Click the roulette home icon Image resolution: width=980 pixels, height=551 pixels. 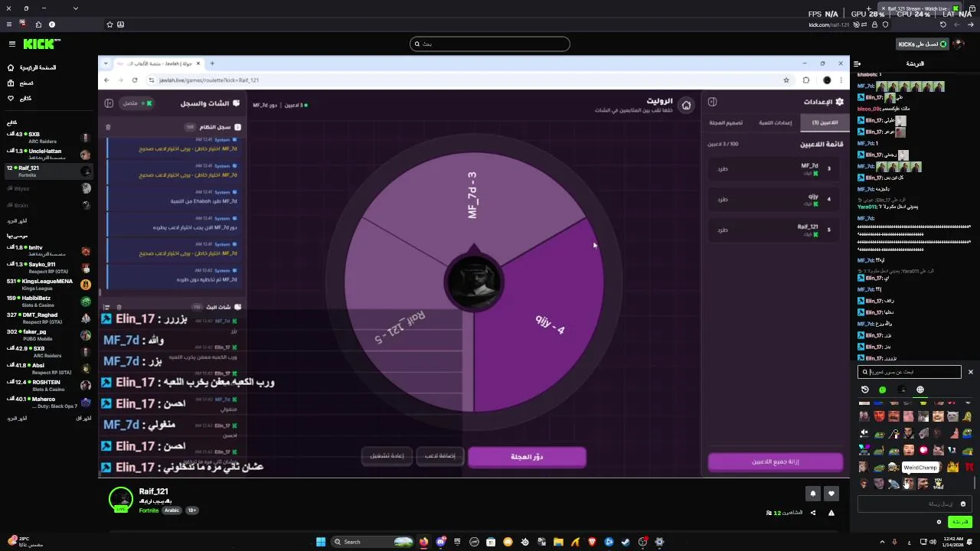686,105
